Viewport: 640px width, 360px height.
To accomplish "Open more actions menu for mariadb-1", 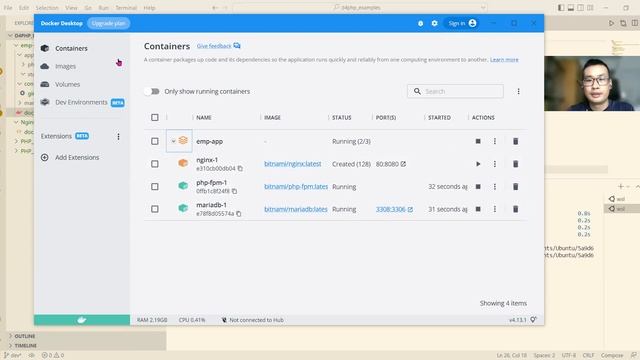I will pos(495,209).
